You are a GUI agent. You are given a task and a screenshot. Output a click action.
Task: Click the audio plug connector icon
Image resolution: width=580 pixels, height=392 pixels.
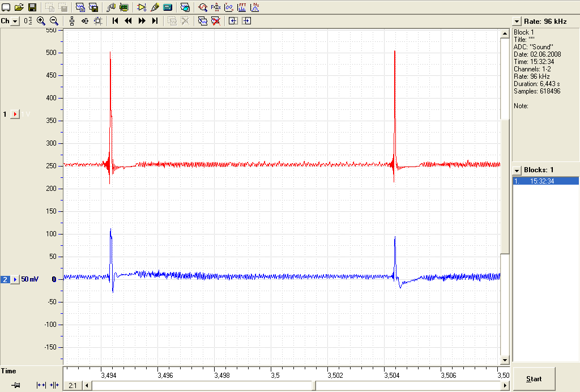tap(110, 7)
